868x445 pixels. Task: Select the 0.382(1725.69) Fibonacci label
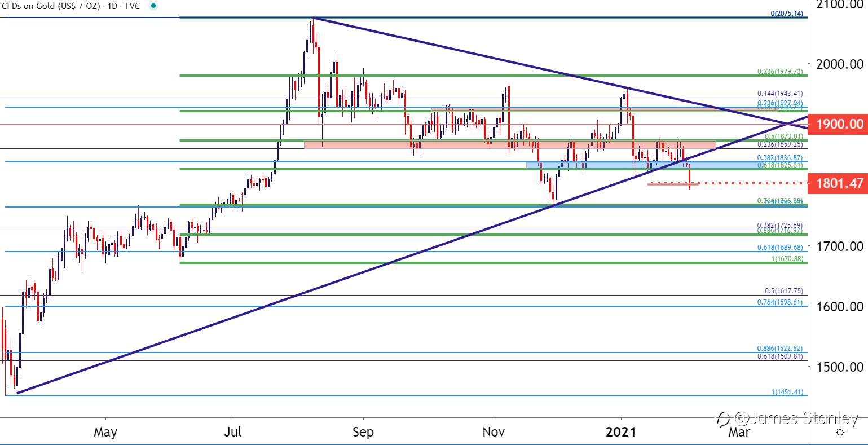(779, 226)
